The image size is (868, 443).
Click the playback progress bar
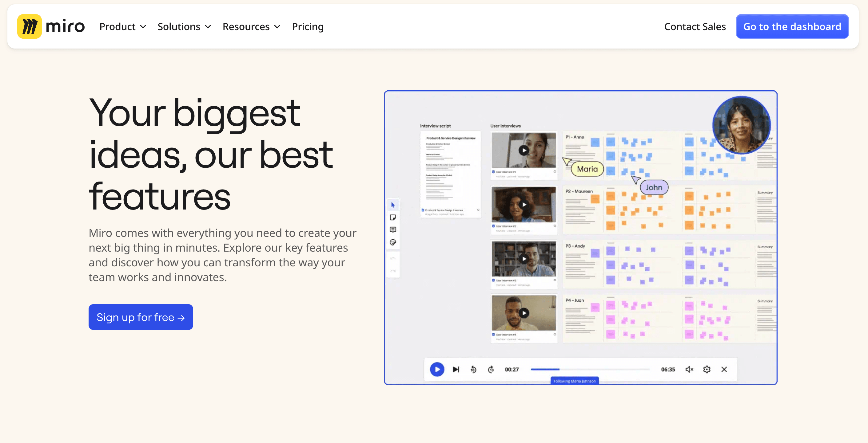point(590,369)
